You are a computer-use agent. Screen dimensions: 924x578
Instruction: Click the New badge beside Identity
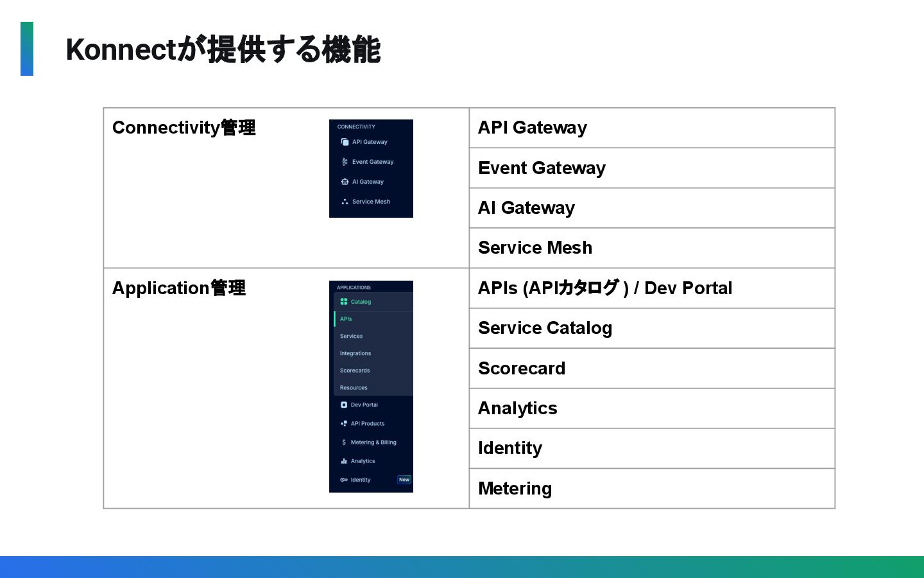click(x=404, y=480)
